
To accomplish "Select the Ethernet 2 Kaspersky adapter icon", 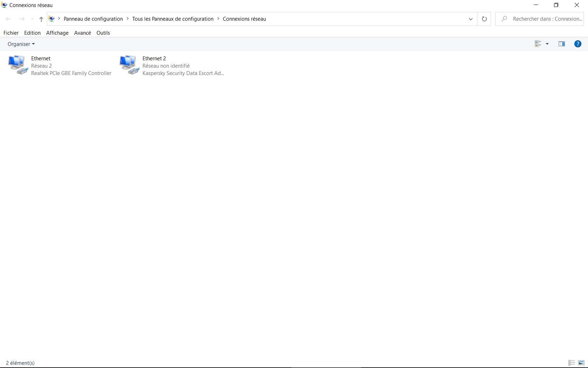I will 129,65.
